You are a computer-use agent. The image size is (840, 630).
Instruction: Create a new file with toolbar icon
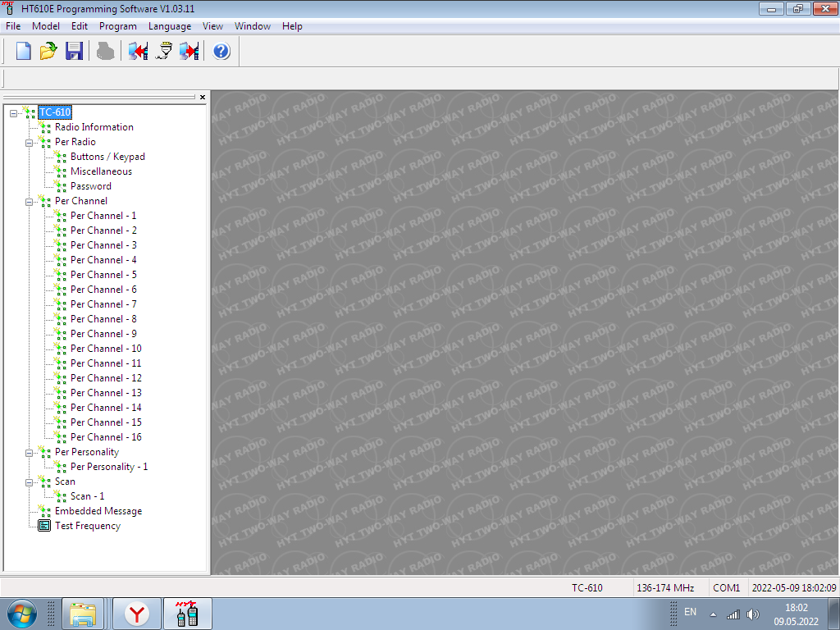pyautogui.click(x=23, y=51)
